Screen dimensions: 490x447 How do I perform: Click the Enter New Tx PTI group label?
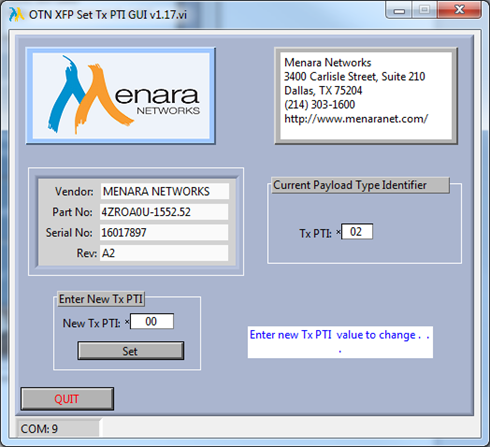tap(101, 299)
